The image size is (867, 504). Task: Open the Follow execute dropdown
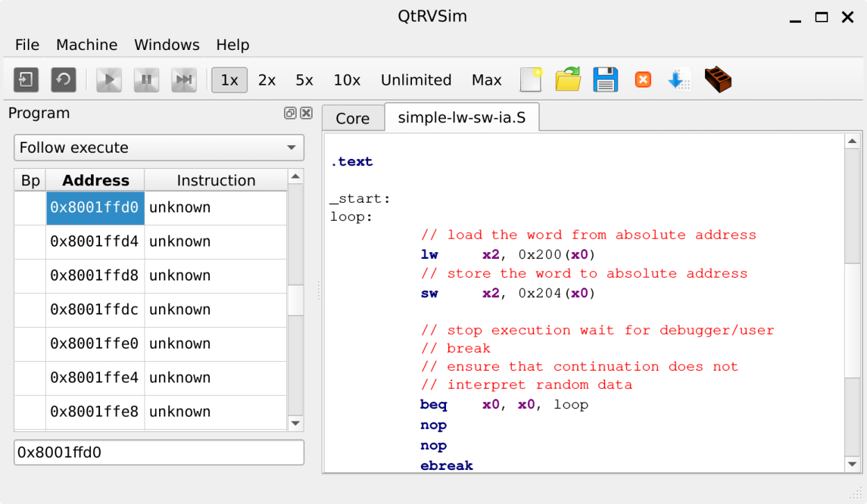[159, 148]
